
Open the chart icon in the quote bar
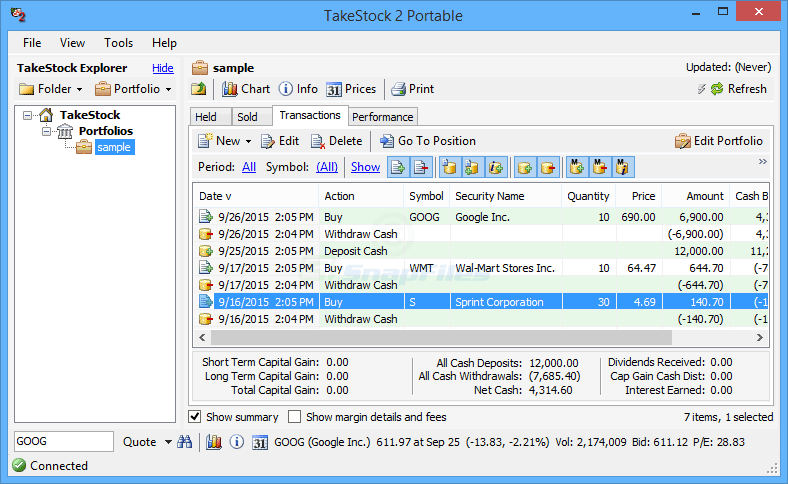click(214, 442)
